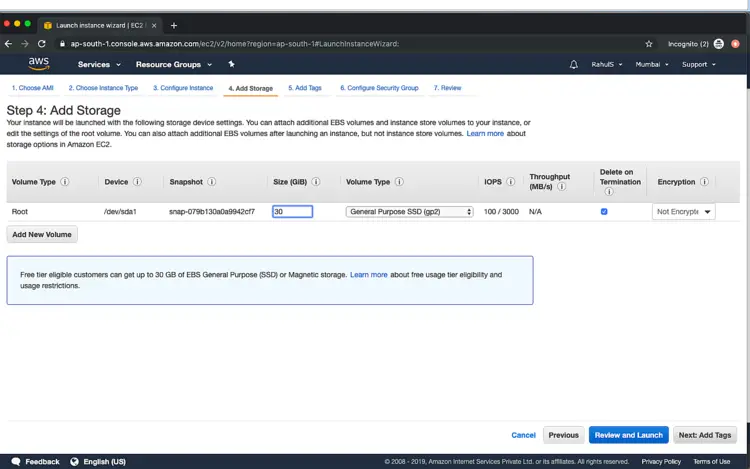750x469 pixels.
Task: Show info icon under Delete on Termination
Action: (608, 192)
